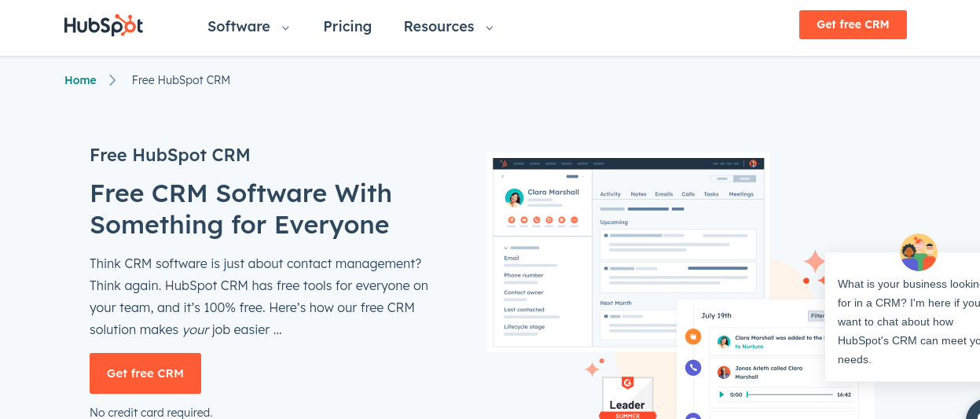Click the call recording progress slider
The image size is (980, 419).
pos(789,395)
